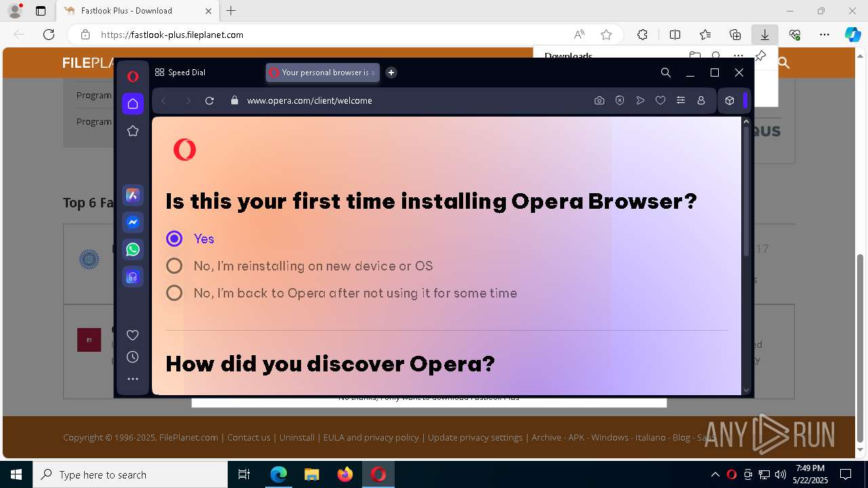
Task: Open sidebar setup three-dots menu
Action: tap(133, 379)
